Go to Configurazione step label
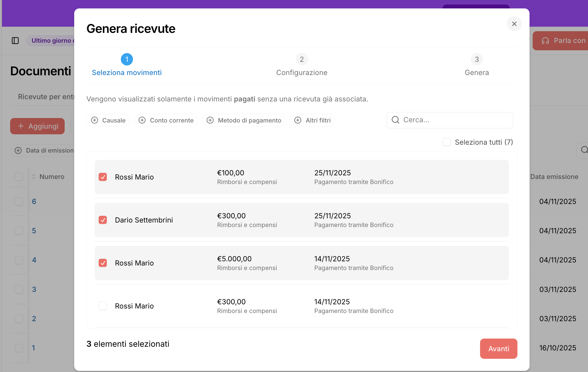This screenshot has width=588, height=372. (x=302, y=72)
